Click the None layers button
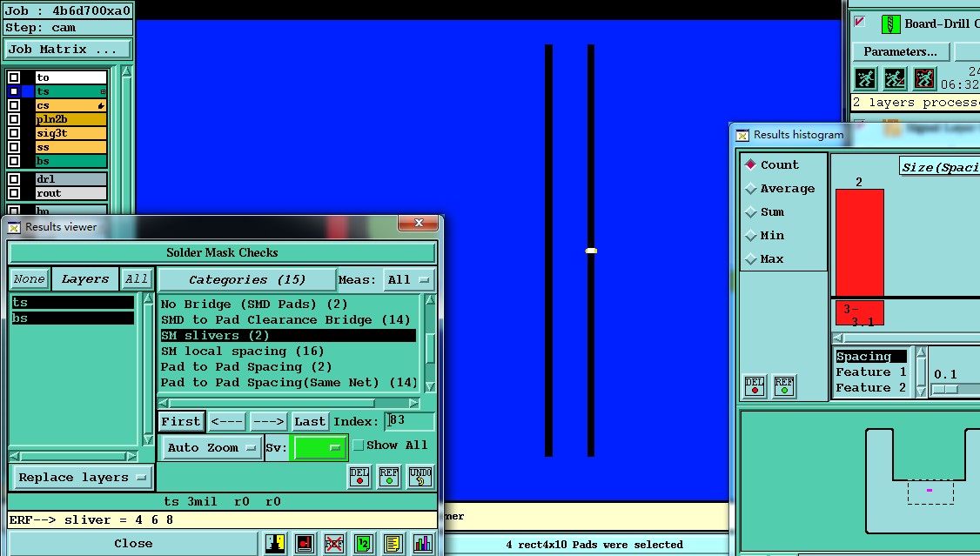 (30, 279)
